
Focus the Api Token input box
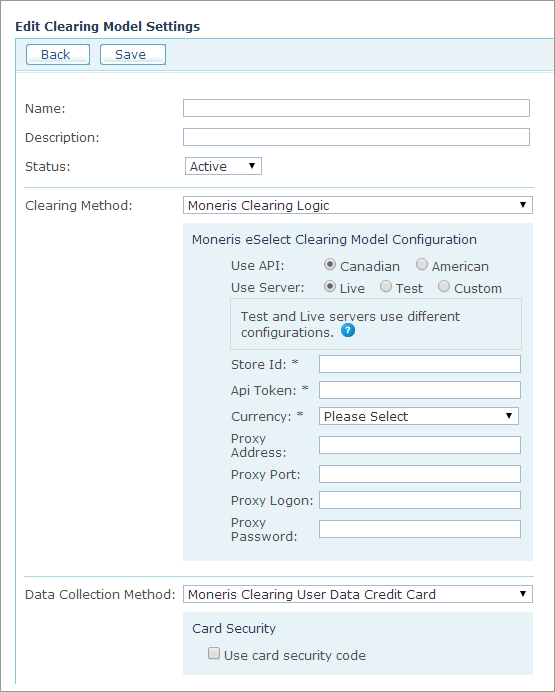point(420,390)
